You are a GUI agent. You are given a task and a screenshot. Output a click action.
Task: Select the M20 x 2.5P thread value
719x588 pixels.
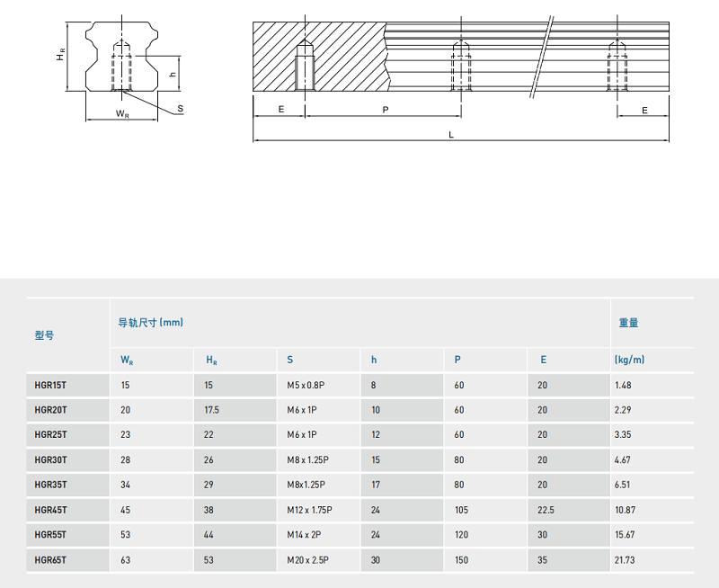307,560
